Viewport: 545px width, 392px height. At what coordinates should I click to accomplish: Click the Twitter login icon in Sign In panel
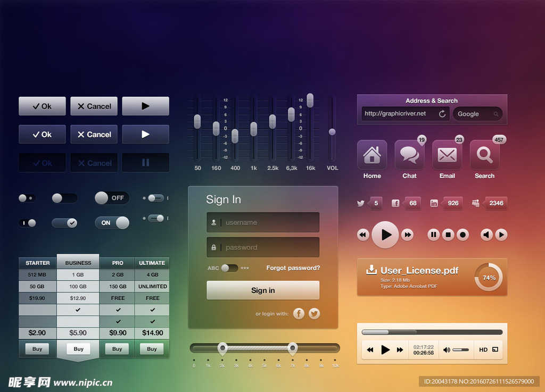click(315, 314)
